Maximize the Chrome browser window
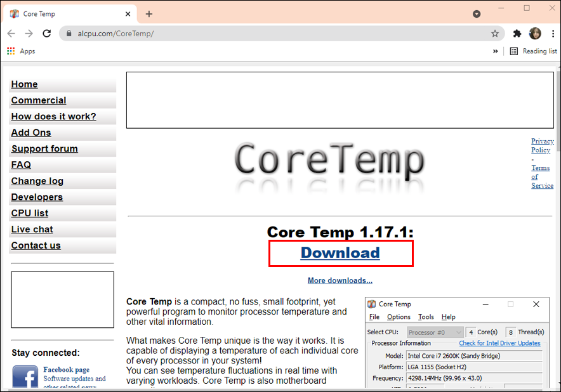This screenshot has width=561, height=392. [527, 8]
